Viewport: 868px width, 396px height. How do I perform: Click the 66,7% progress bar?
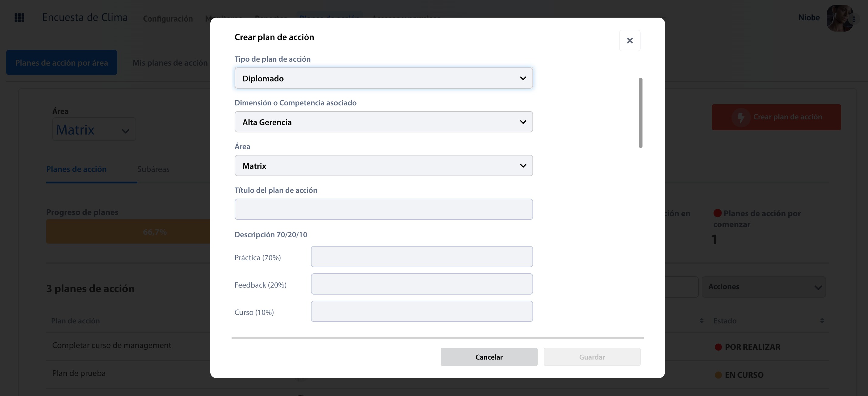coord(128,232)
